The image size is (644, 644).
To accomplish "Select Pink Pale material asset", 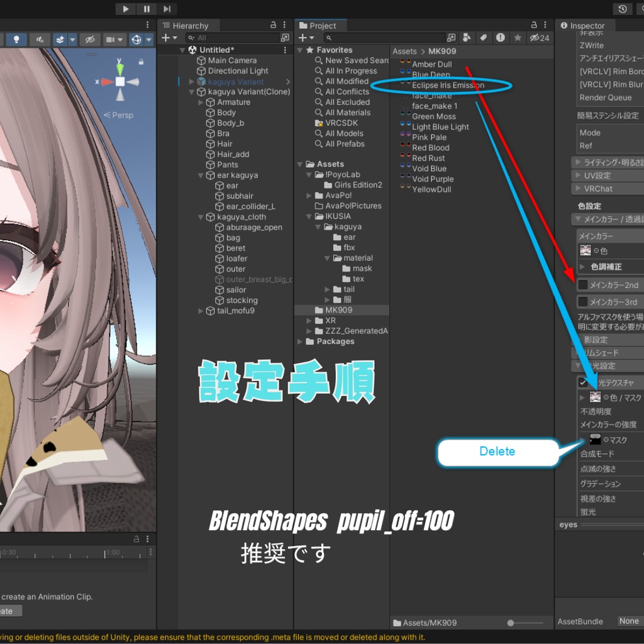I will coord(429,138).
